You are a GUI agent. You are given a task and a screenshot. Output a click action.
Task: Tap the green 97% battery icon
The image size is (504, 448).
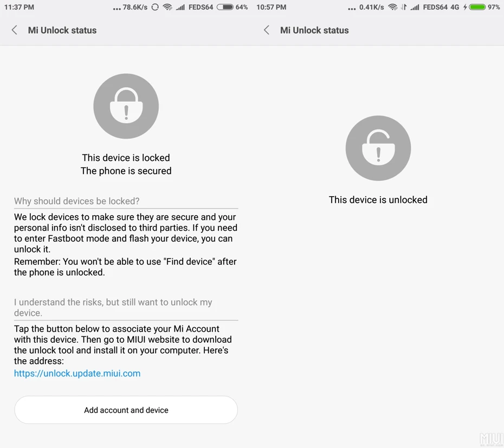click(477, 7)
